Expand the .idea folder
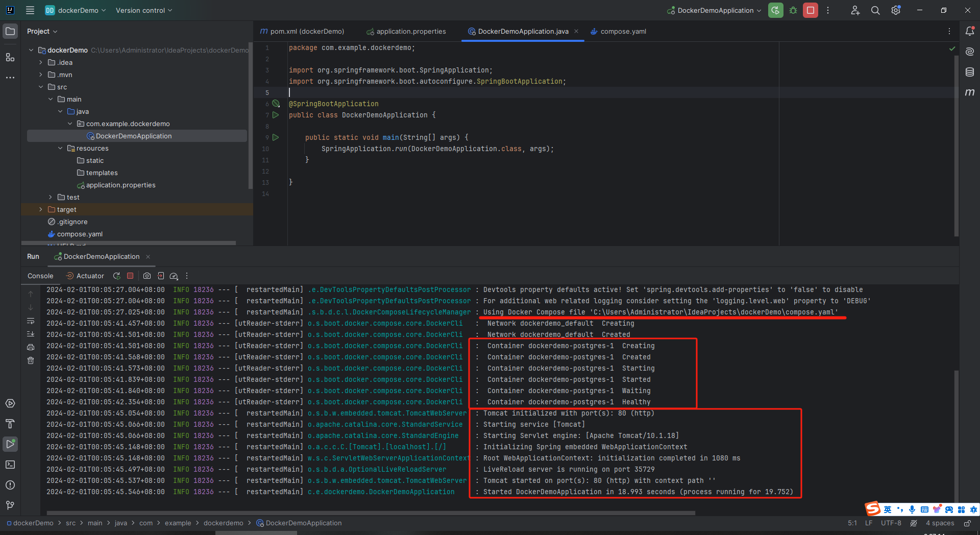The image size is (980, 535). (41, 62)
